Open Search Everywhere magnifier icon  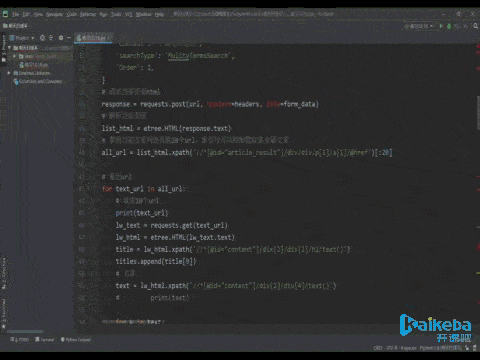coord(475,26)
